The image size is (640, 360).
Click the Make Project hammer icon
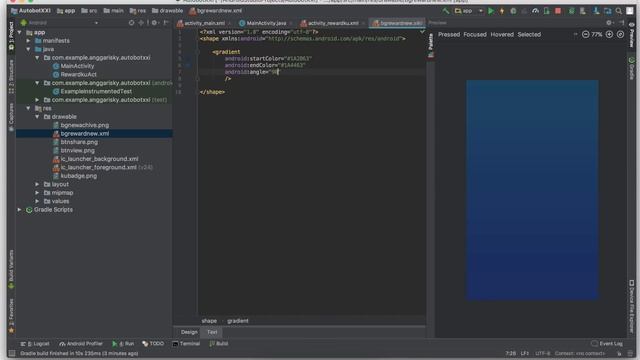[446, 11]
